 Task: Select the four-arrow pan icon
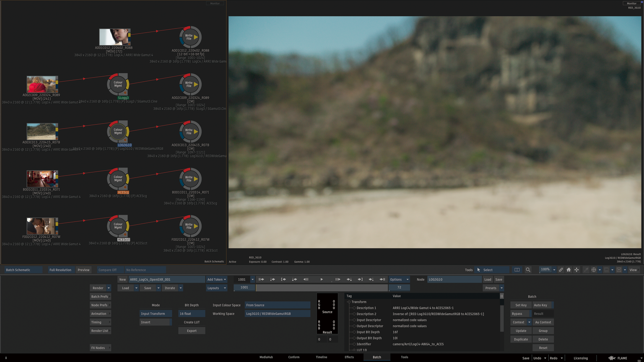point(576,270)
